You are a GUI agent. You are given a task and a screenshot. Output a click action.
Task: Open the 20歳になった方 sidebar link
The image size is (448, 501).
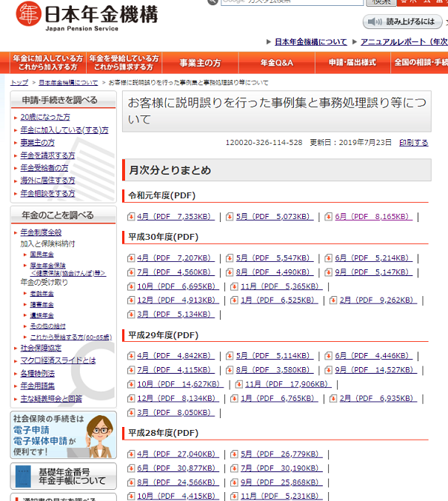point(45,117)
